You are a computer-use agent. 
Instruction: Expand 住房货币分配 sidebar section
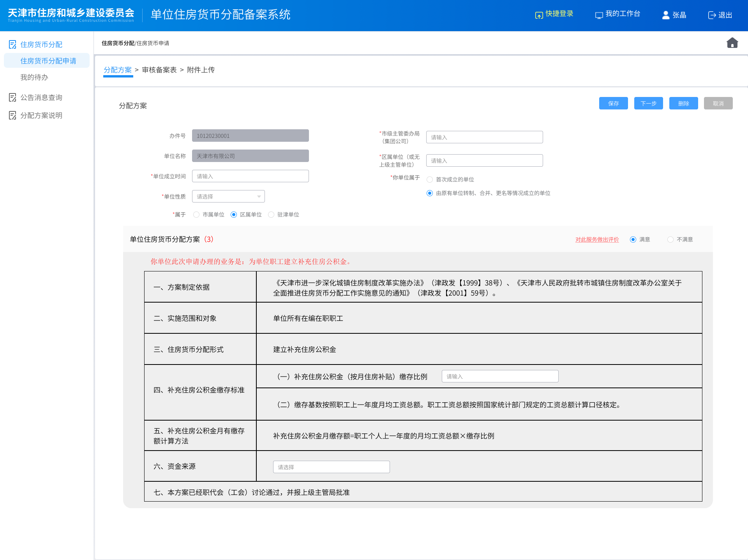(x=41, y=44)
